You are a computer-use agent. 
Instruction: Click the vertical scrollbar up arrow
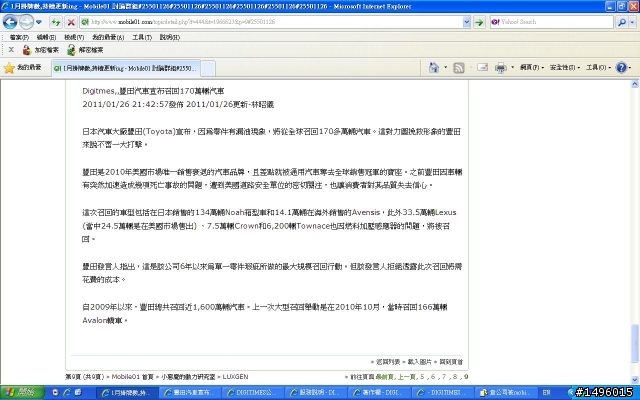tap(635, 84)
